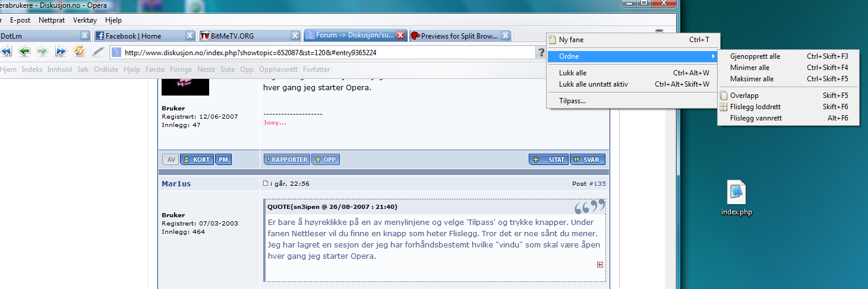Open the Hjelp menu
868x289 pixels.
click(113, 20)
